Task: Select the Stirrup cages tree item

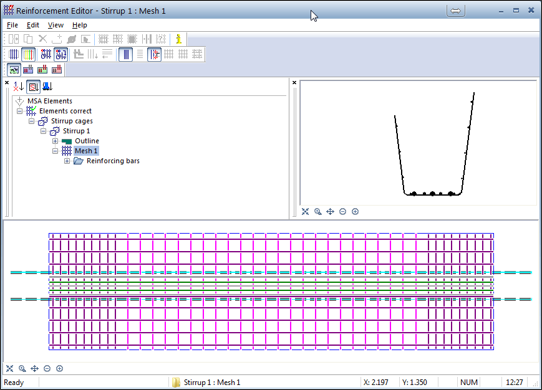Action: tap(72, 121)
